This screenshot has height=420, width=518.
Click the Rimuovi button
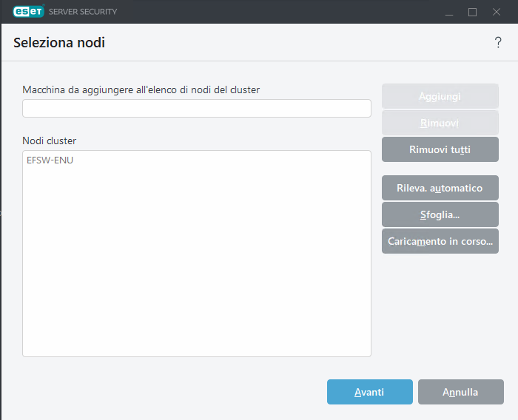(x=440, y=123)
